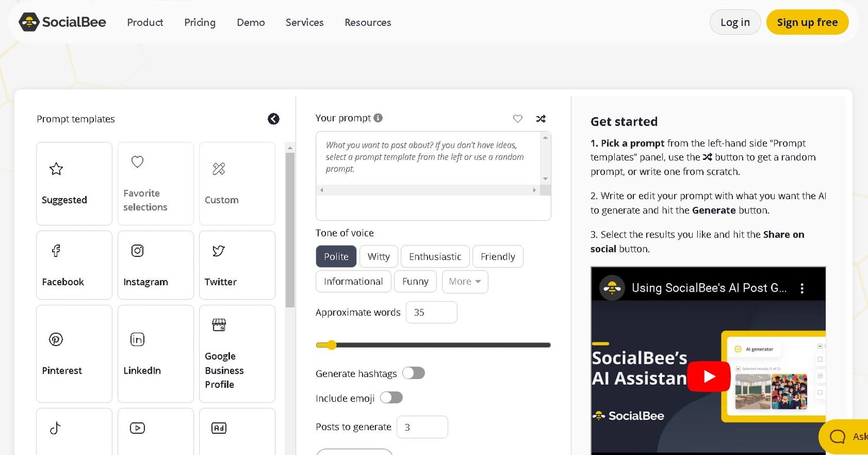868x455 pixels.
Task: Favorite the prompt with heart icon
Action: 518,119
